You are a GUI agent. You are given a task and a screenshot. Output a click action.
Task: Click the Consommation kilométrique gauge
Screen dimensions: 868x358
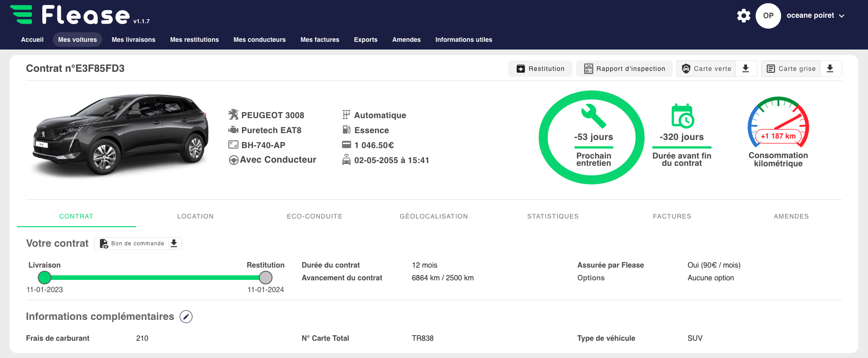[x=778, y=122]
